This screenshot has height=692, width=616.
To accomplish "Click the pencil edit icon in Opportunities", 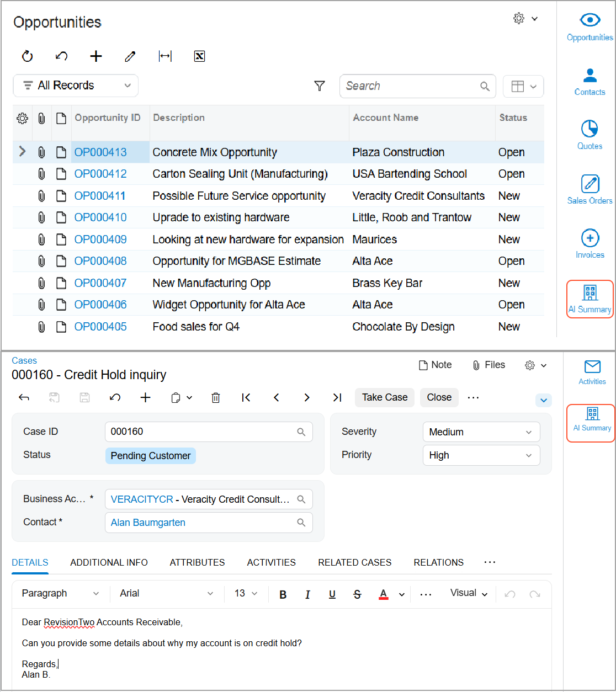I will pos(130,56).
